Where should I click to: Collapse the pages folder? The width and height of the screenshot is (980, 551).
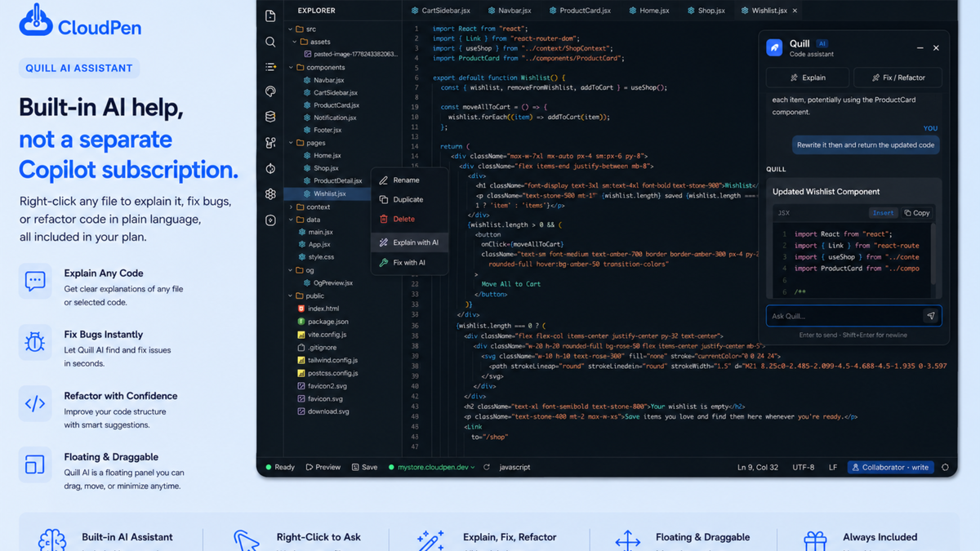point(290,143)
